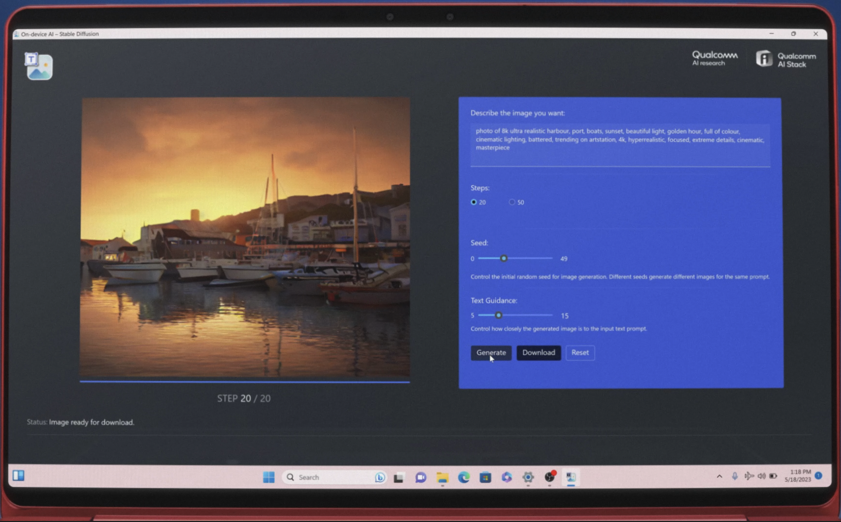The width and height of the screenshot is (841, 522).
Task: Select the 20 steps radio option
Action: 474,202
